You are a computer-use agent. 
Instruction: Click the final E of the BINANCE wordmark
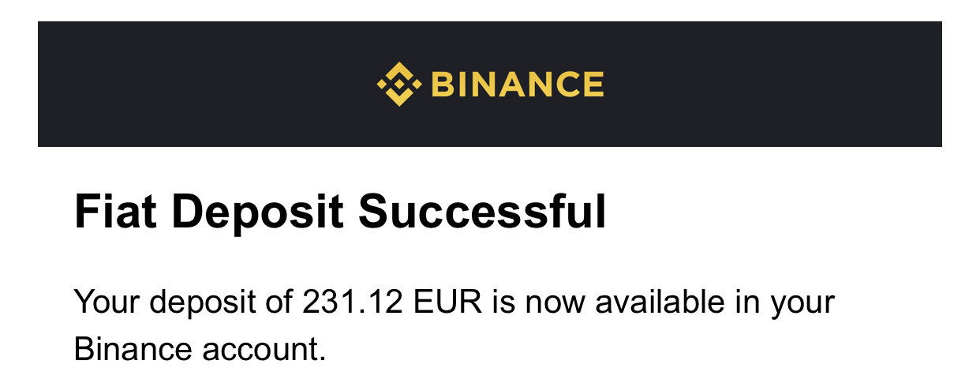coord(593,84)
